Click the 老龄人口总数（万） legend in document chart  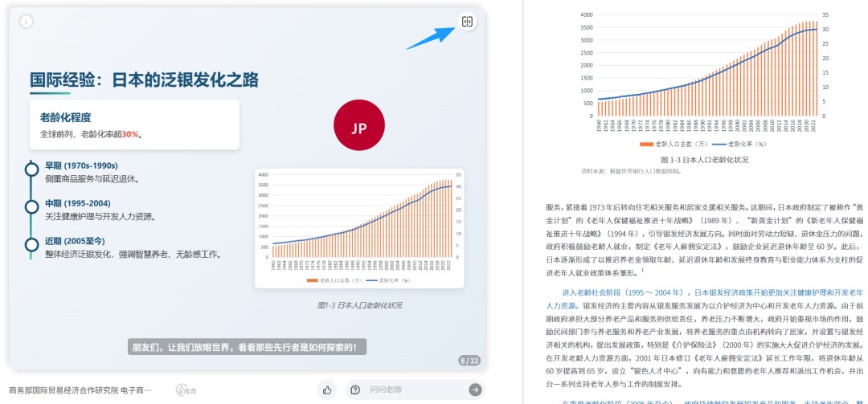pyautogui.click(x=674, y=144)
